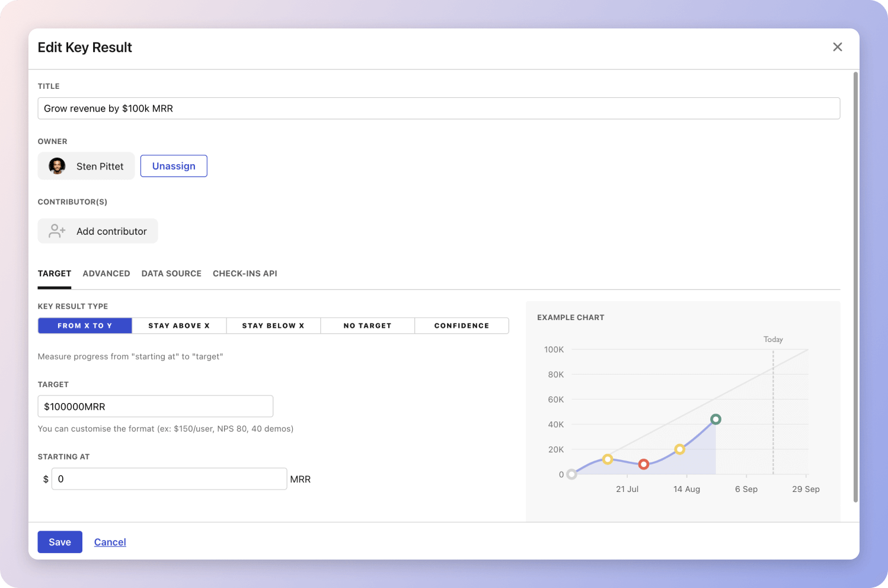Save the key result changes

point(60,542)
